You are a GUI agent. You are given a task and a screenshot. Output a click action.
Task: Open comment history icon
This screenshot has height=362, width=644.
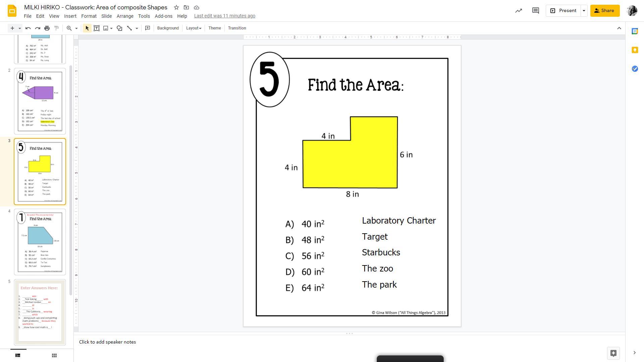pyautogui.click(x=535, y=11)
